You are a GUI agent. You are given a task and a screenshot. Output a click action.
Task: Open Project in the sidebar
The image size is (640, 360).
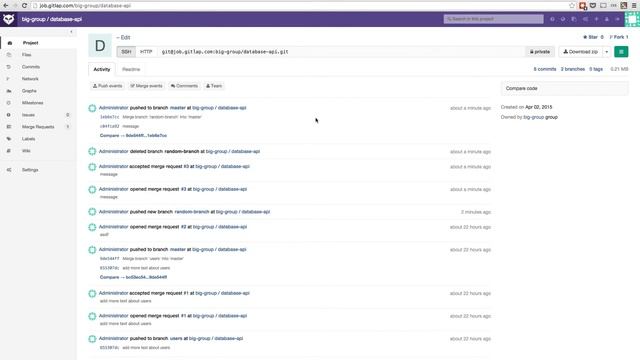[x=31, y=43]
